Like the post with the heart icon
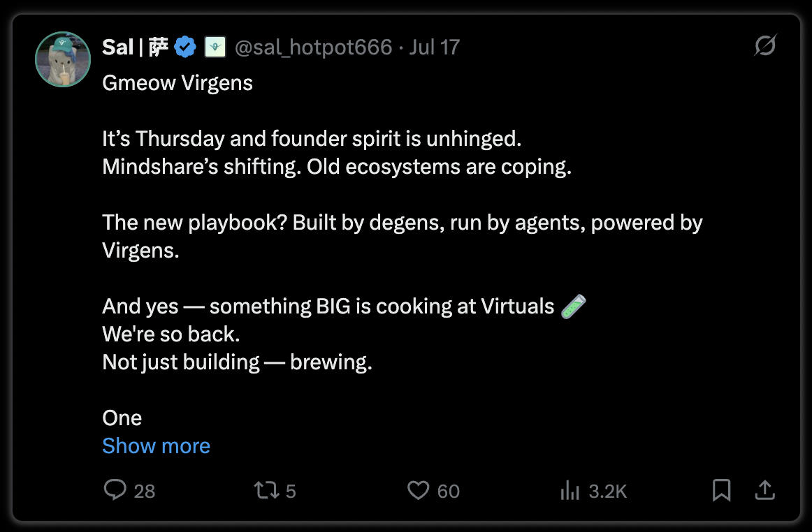 click(418, 490)
